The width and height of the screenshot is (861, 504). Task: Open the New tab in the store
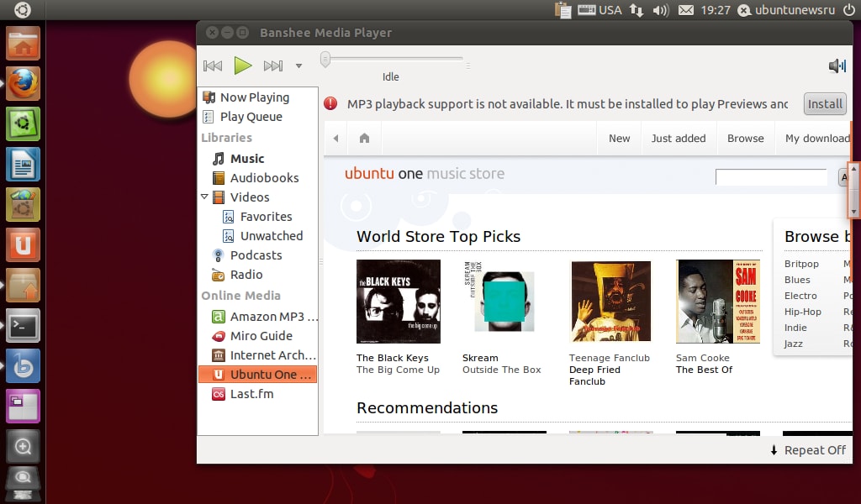point(620,139)
